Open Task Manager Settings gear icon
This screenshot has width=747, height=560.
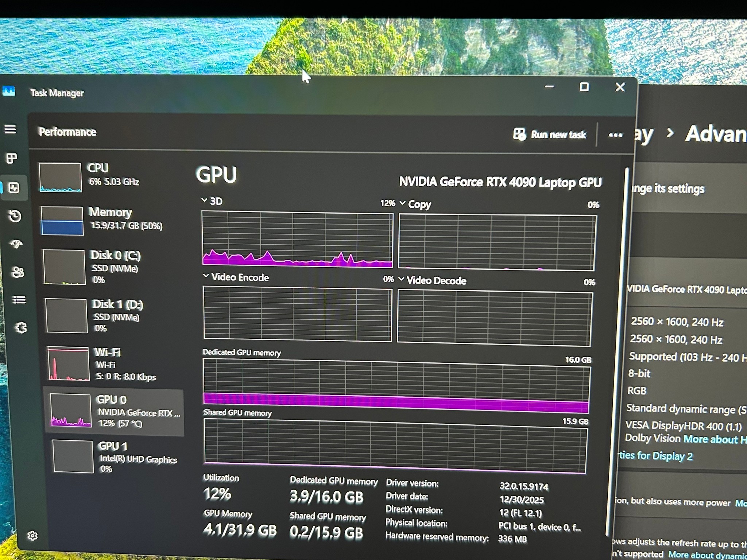[32, 536]
